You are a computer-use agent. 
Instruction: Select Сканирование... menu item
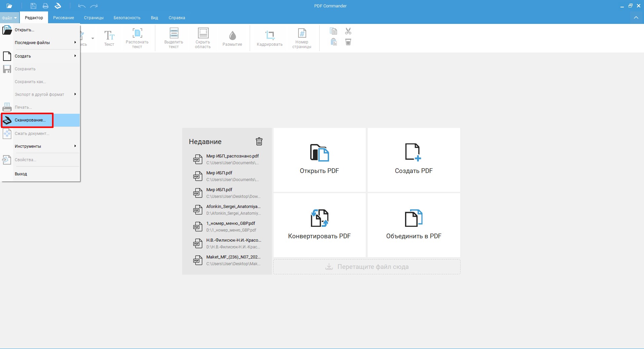pyautogui.click(x=41, y=120)
